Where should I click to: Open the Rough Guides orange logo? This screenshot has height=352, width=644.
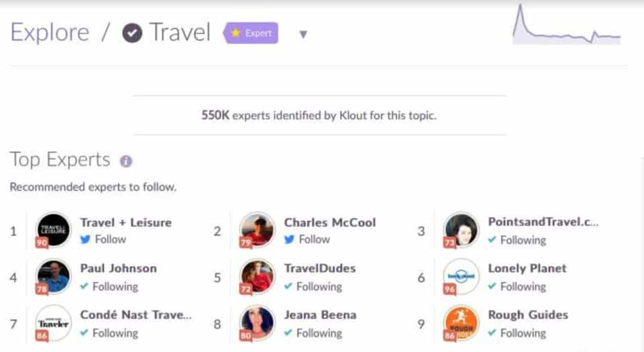coord(462,323)
